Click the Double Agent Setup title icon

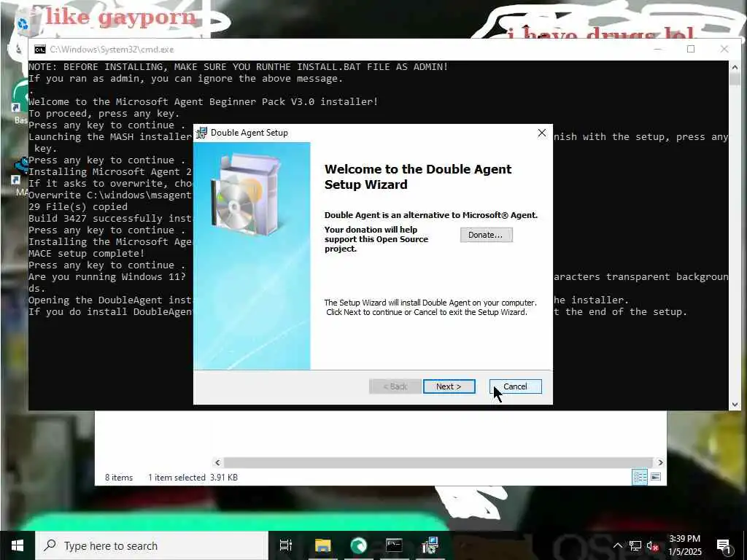(x=202, y=133)
